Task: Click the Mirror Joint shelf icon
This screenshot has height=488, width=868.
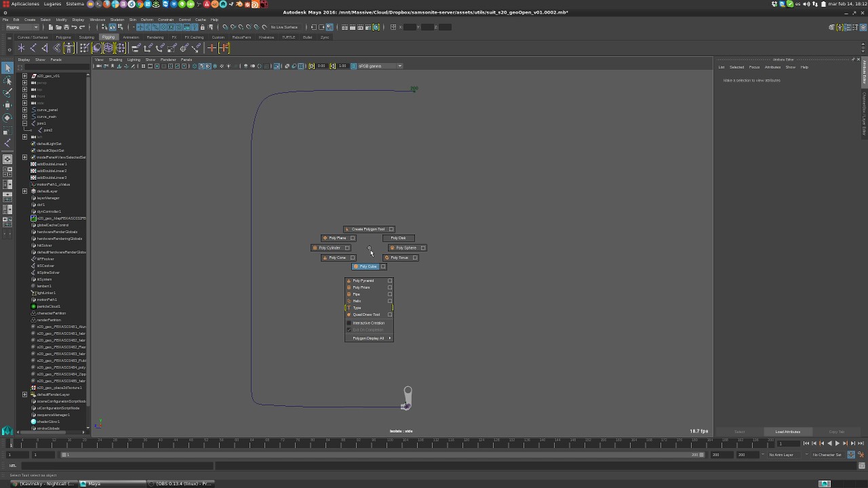Action: (x=45, y=48)
